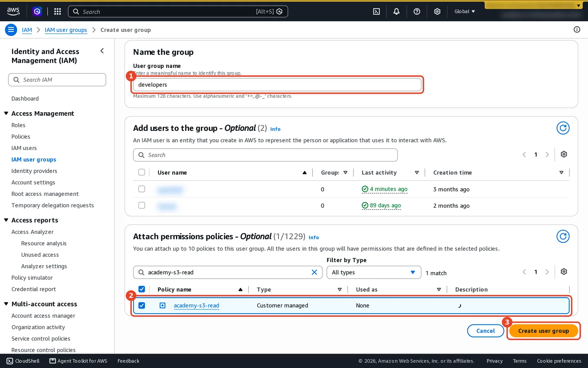Open the Type column sort arrow

pyautogui.click(x=340, y=289)
